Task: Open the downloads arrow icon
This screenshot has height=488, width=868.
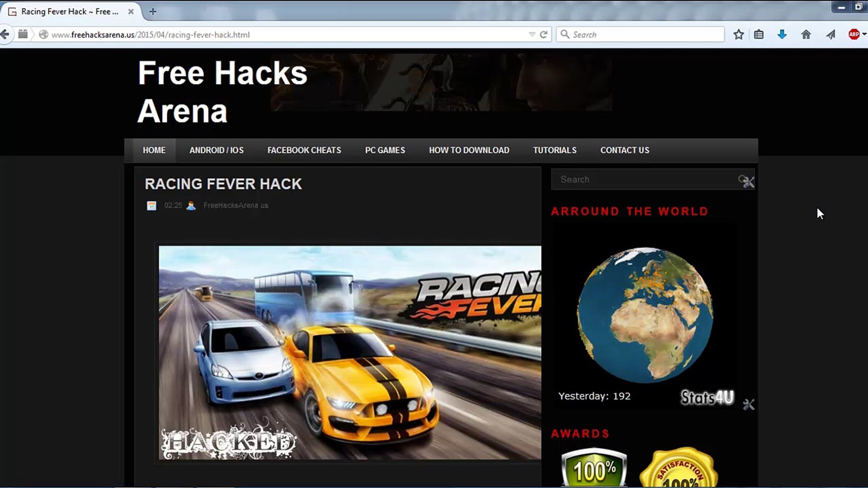Action: tap(782, 34)
